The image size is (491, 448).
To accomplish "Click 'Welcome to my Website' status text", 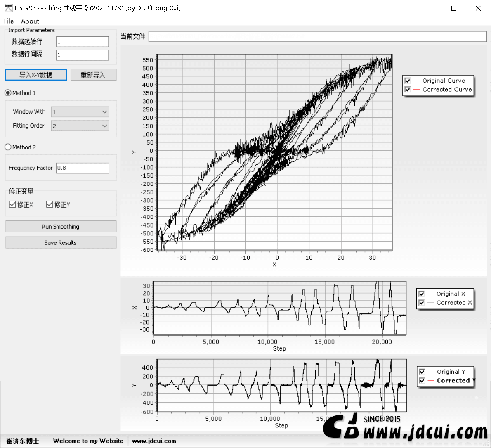I will coord(88,441).
